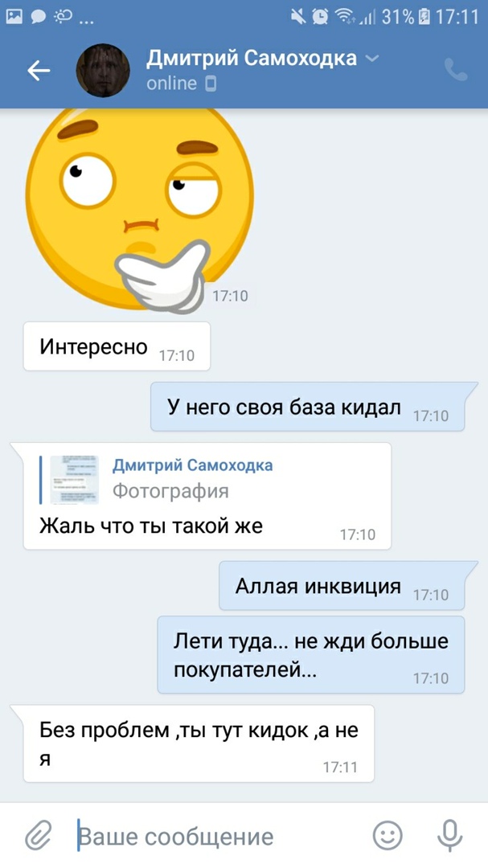
Task: Focus the 'Ваше сообщение' text field
Action: click(x=219, y=836)
